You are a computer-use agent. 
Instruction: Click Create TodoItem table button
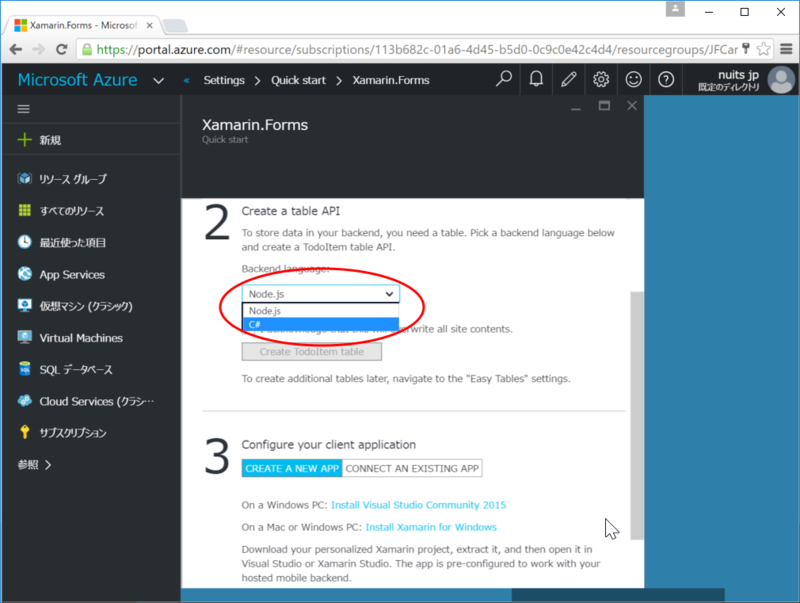pyautogui.click(x=312, y=351)
